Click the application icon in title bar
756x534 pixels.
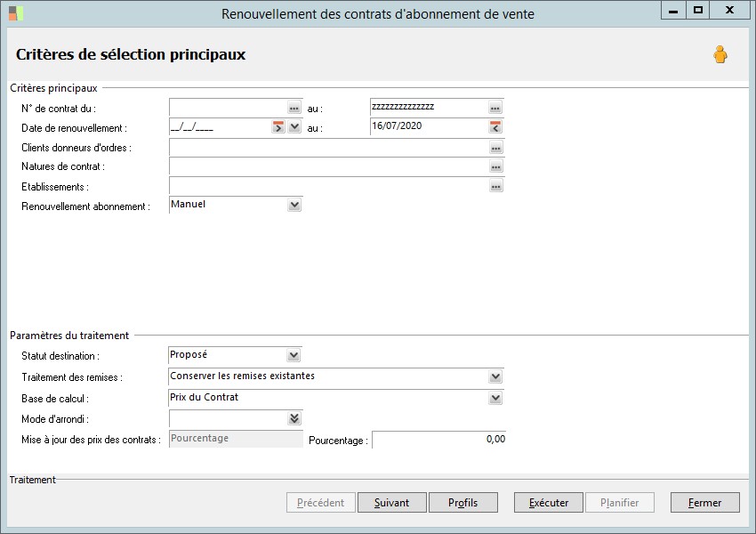(x=16, y=13)
